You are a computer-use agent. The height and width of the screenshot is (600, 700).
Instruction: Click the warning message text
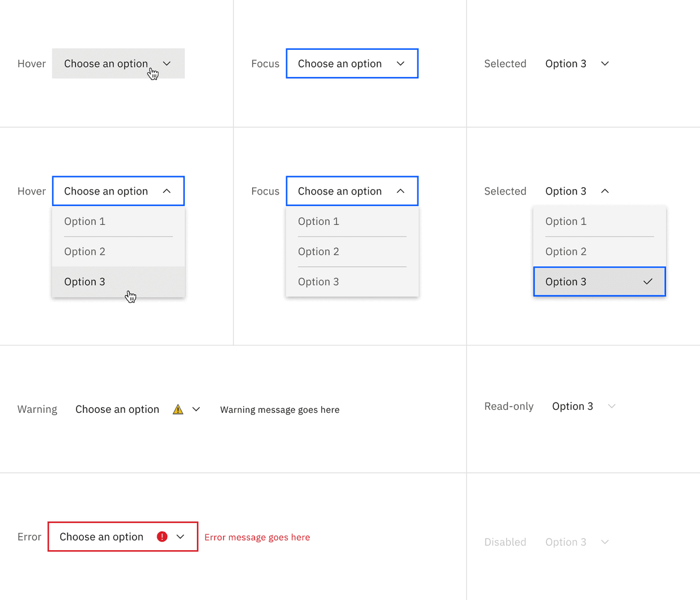coord(280,409)
